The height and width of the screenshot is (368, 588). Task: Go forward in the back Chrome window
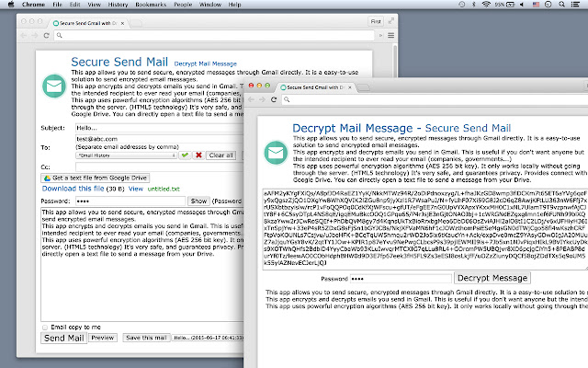(35, 35)
